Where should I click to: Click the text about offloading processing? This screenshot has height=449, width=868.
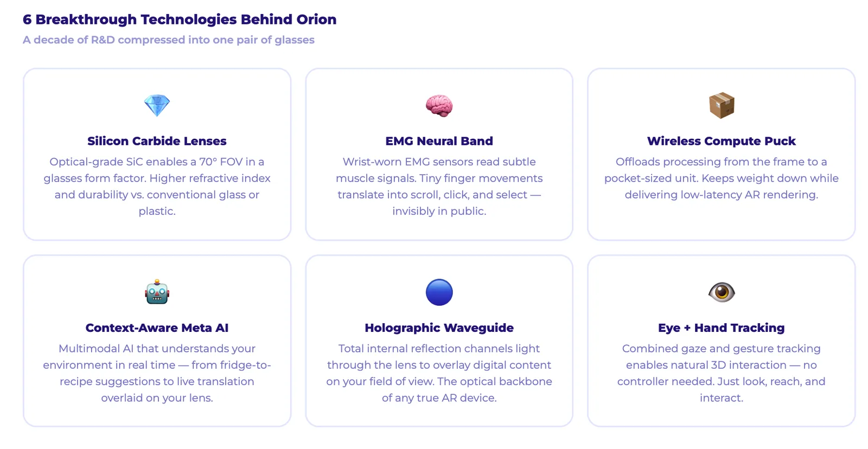(721, 178)
